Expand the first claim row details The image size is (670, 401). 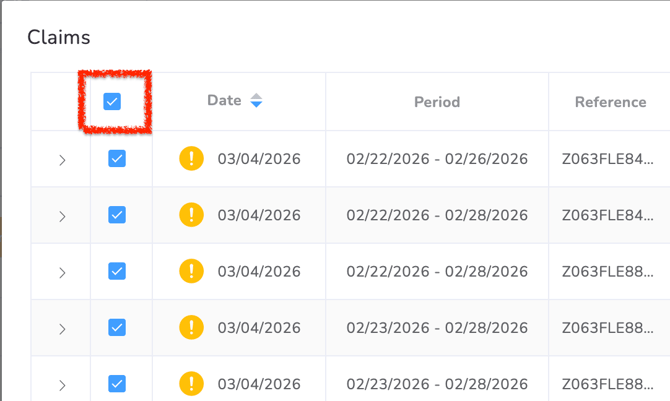click(62, 160)
